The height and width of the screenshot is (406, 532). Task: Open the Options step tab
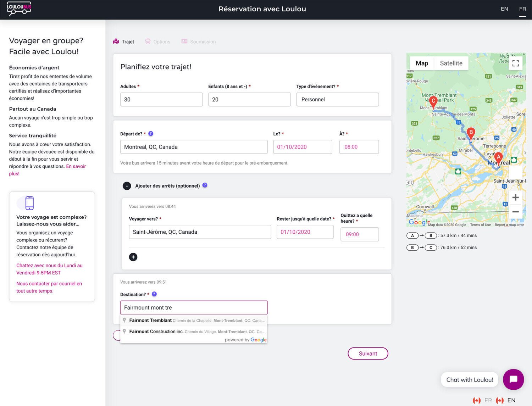coord(158,41)
